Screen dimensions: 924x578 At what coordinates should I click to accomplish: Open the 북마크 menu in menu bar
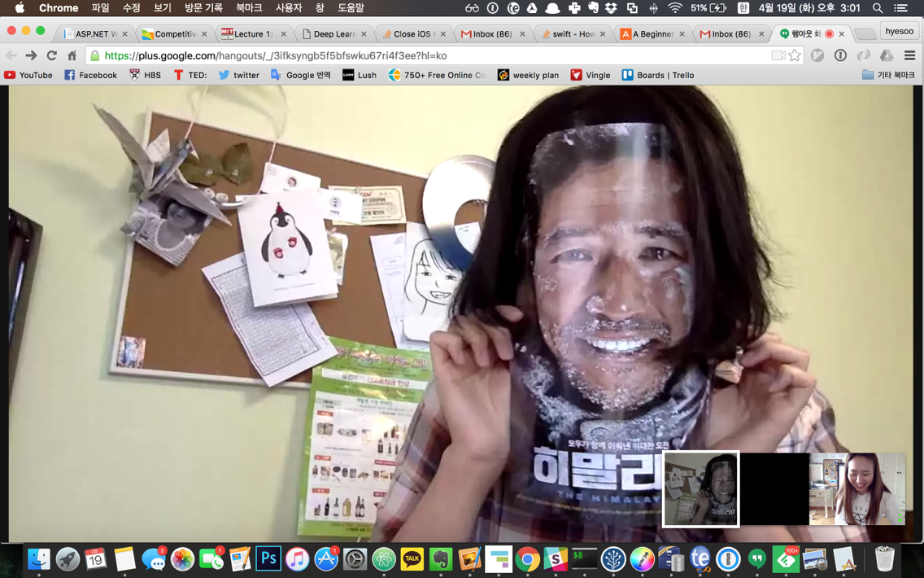249,7
